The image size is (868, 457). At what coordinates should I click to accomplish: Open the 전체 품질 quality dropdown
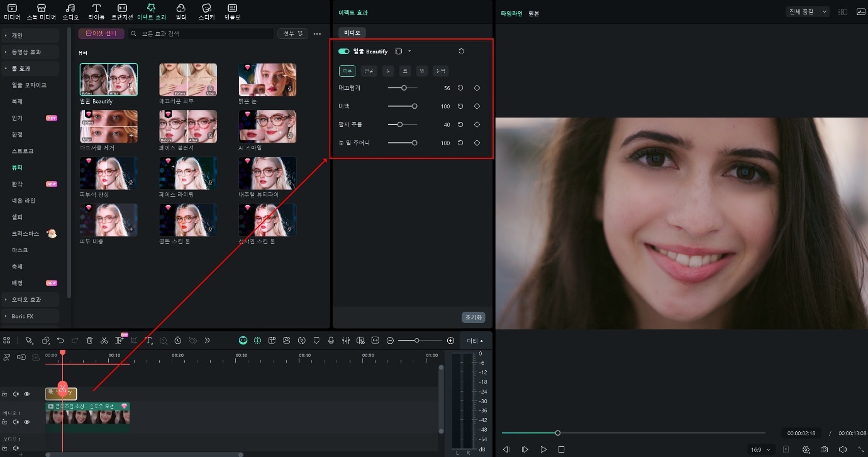(808, 12)
